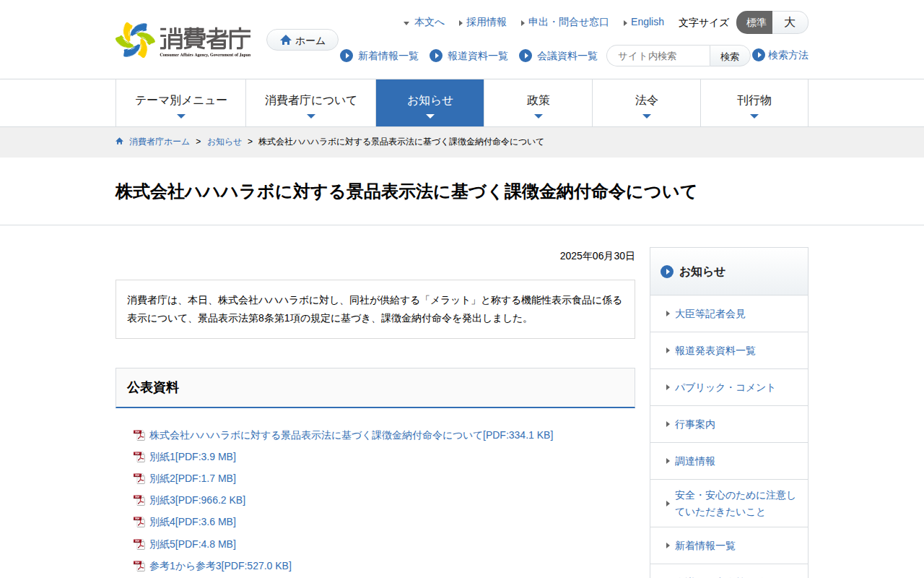The image size is (924, 578).
Task: Click PDF icon for 課徴金納付命令について document
Action: 139,435
